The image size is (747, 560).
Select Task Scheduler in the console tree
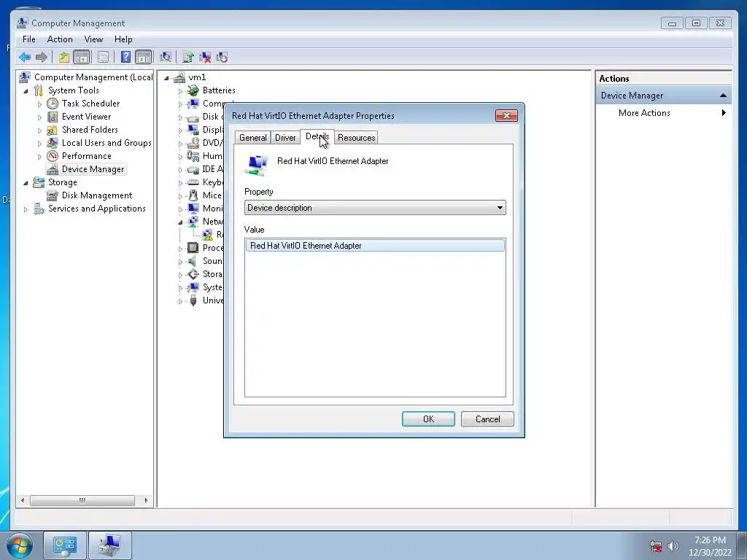pyautogui.click(x=90, y=104)
